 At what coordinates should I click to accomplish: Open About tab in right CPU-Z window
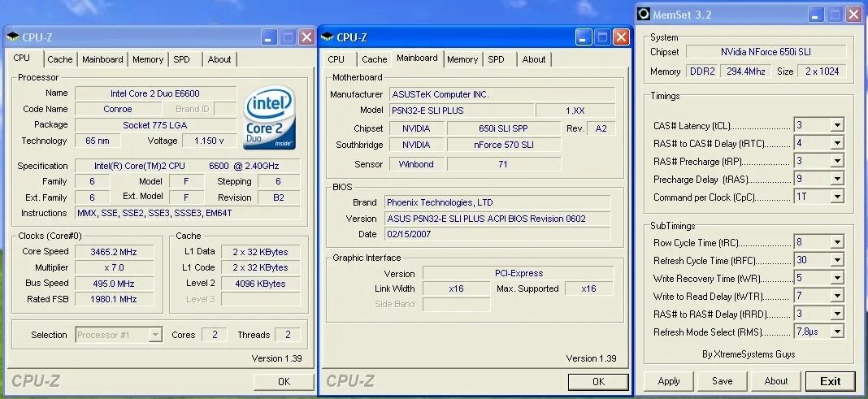click(534, 59)
